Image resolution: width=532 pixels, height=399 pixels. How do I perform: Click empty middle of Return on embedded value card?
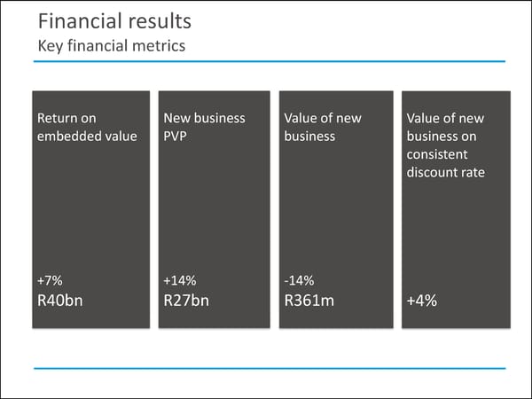(x=90, y=213)
